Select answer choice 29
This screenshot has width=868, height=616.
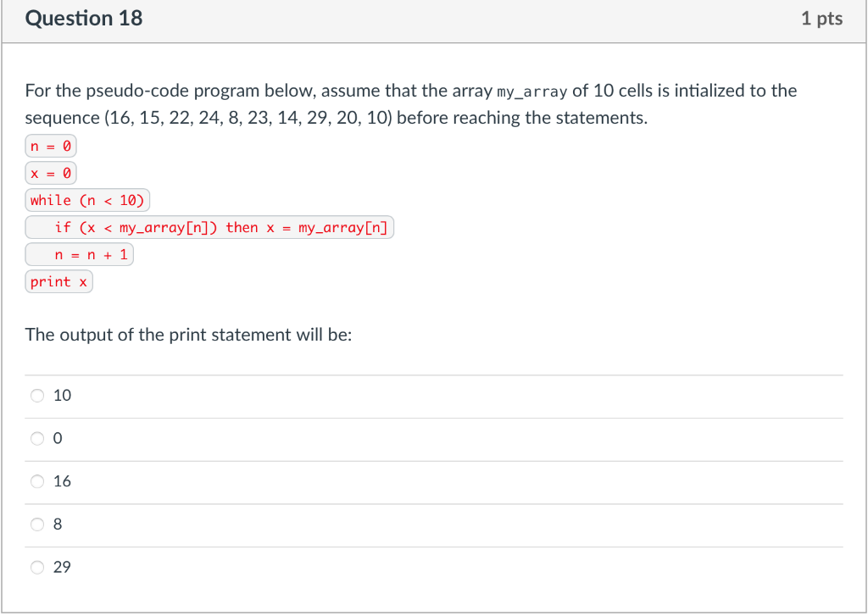pyautogui.click(x=37, y=567)
